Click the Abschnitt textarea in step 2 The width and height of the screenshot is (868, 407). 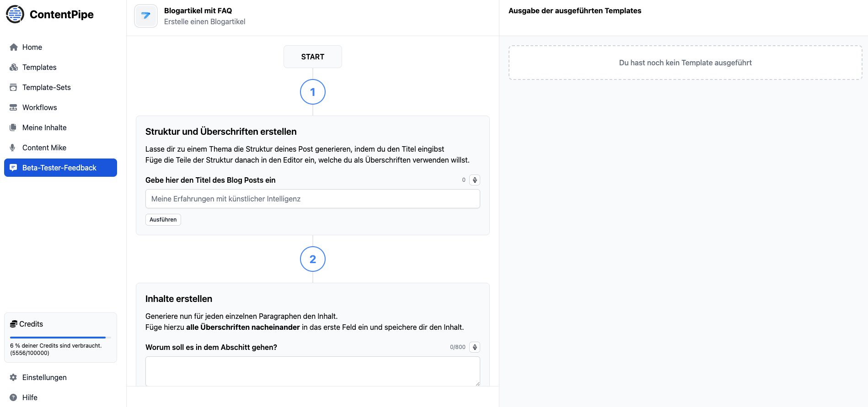(313, 371)
